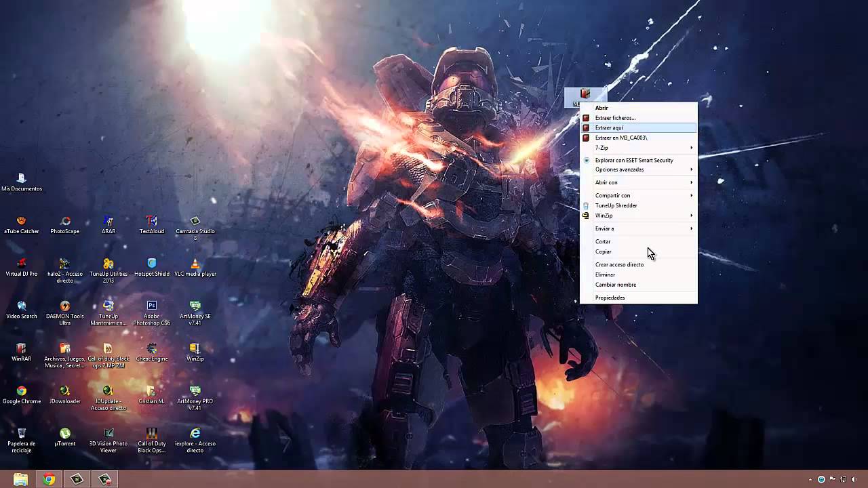Select the Virtual DJ Pro icon
The height and width of the screenshot is (488, 868).
pyautogui.click(x=22, y=267)
